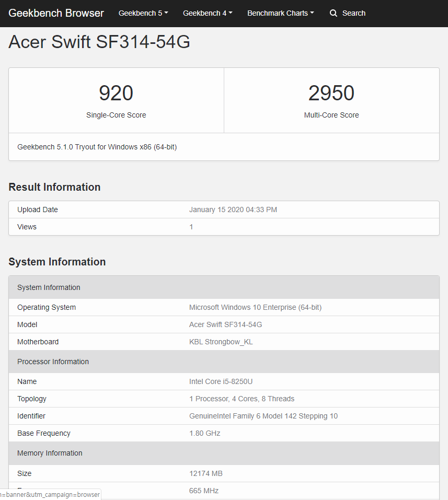Expand the Benchmark Charts dropdown
The image size is (448, 500).
pyautogui.click(x=281, y=13)
